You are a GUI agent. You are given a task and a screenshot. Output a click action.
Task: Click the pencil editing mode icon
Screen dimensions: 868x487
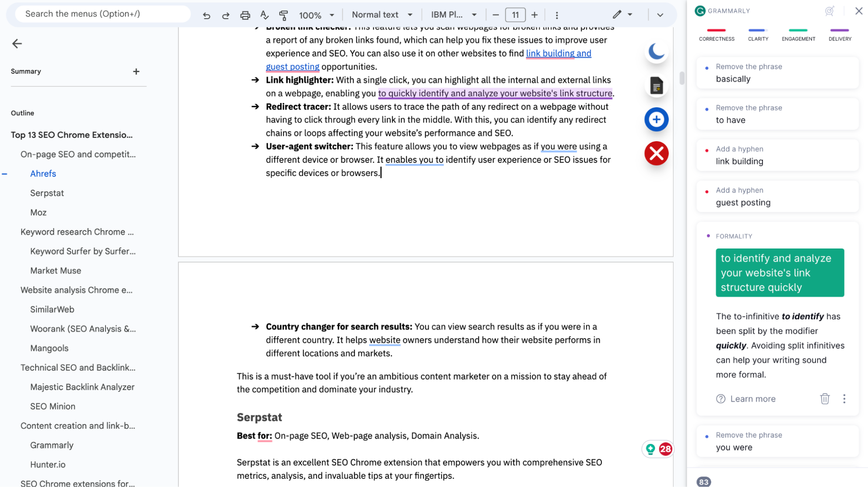617,15
